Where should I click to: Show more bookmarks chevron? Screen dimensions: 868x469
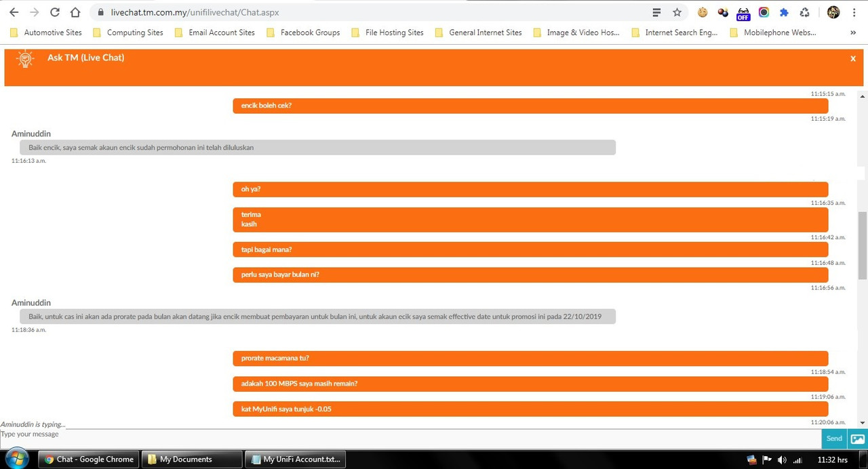853,32
